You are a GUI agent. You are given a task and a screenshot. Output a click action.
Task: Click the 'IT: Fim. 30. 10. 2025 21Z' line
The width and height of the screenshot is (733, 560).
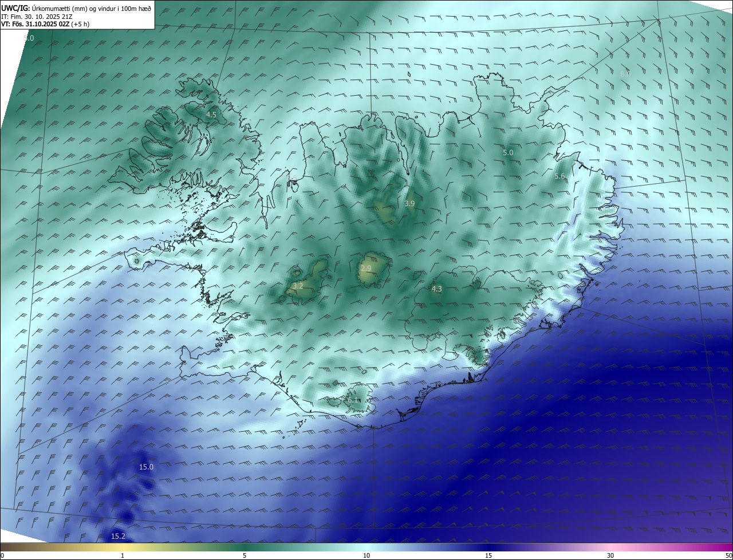click(x=37, y=17)
